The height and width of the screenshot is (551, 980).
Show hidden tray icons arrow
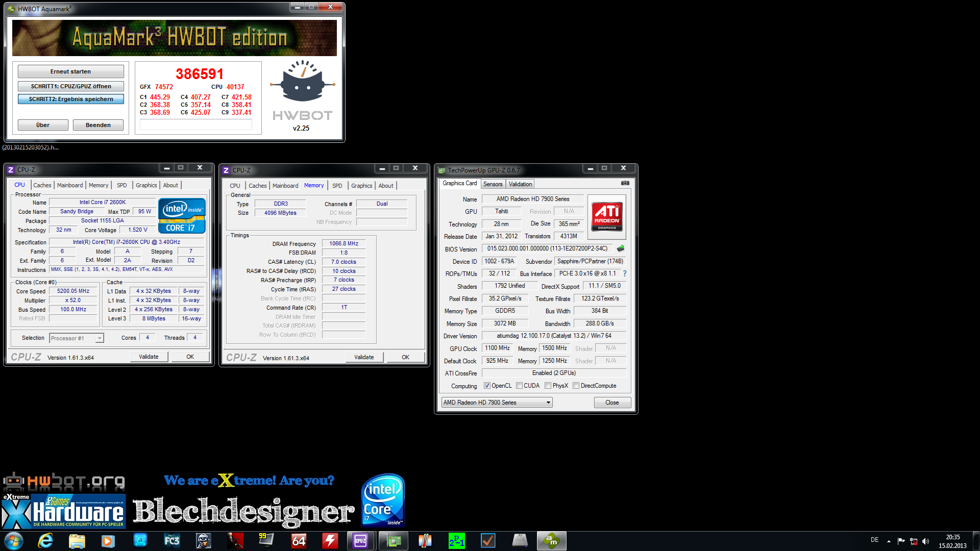point(889,541)
